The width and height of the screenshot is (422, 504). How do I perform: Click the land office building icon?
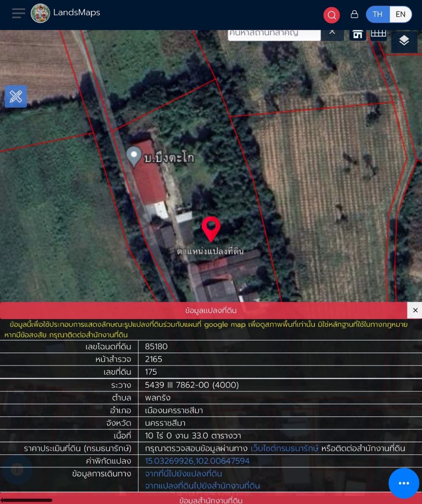[x=358, y=34]
